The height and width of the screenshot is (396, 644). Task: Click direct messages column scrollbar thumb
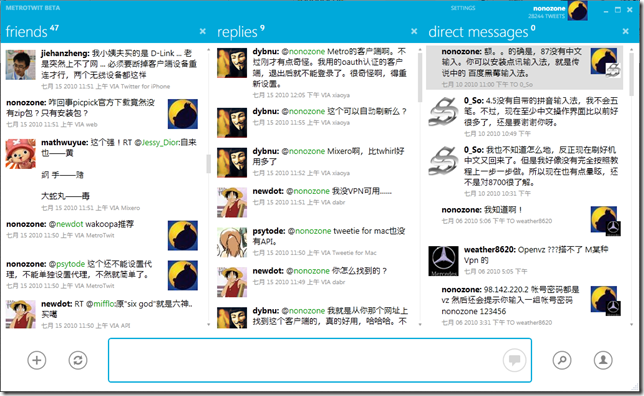click(x=631, y=73)
